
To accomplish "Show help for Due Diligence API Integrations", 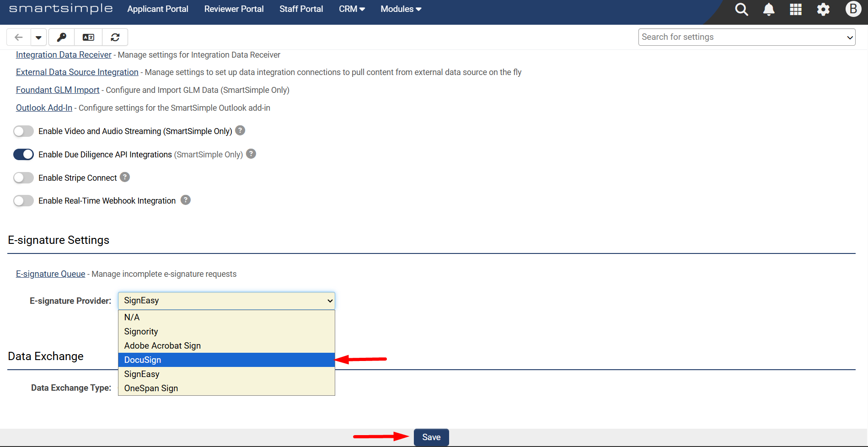I will [251, 154].
